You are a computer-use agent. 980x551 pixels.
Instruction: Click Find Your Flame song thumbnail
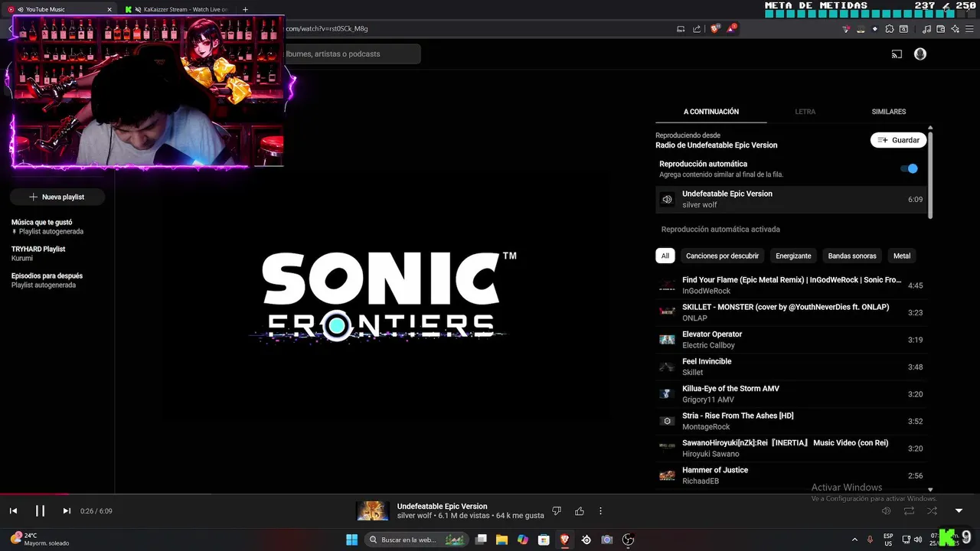pyautogui.click(x=668, y=285)
